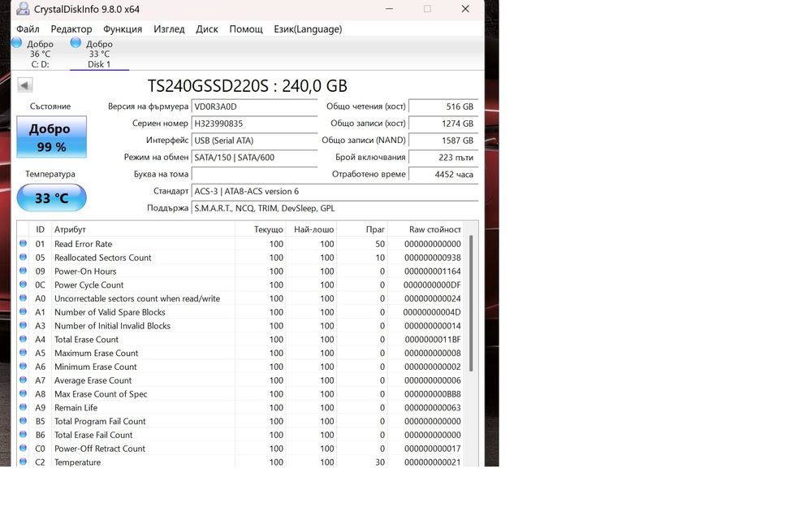Viewport: 812px width, 508px height.
Task: Select the C: D: disk status orb
Action: (x=16, y=42)
